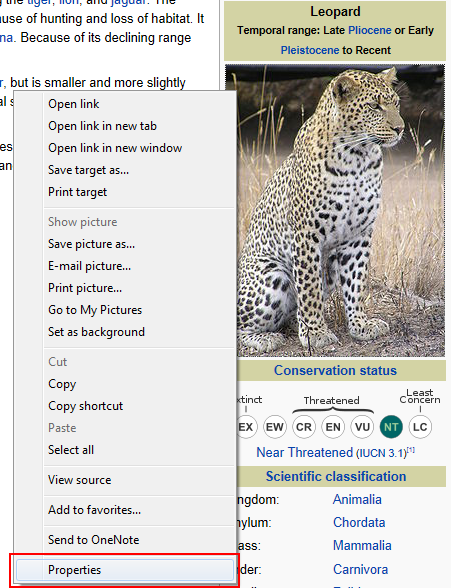The height and width of the screenshot is (588, 451).
Task: Click Copy in context menu
Action: click(62, 384)
